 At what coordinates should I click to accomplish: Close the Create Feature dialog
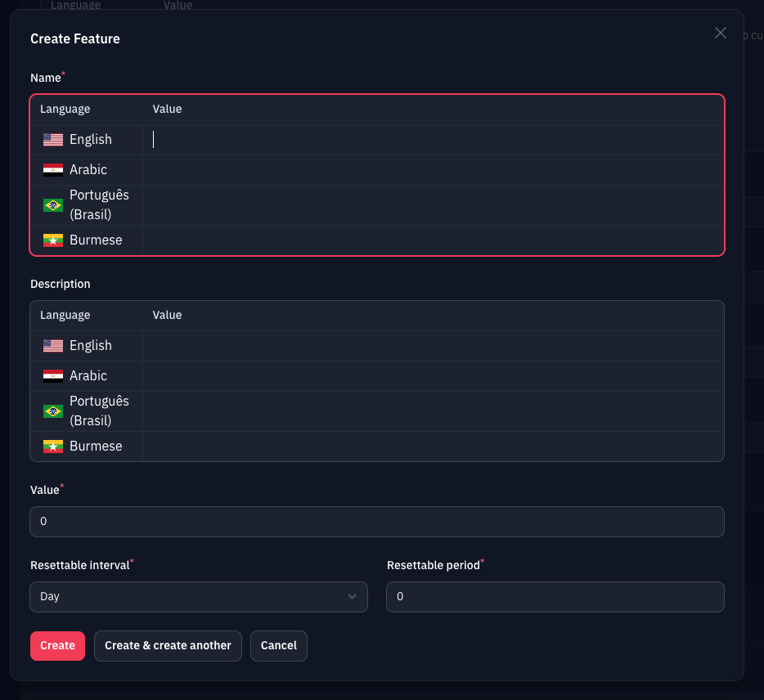(x=721, y=33)
